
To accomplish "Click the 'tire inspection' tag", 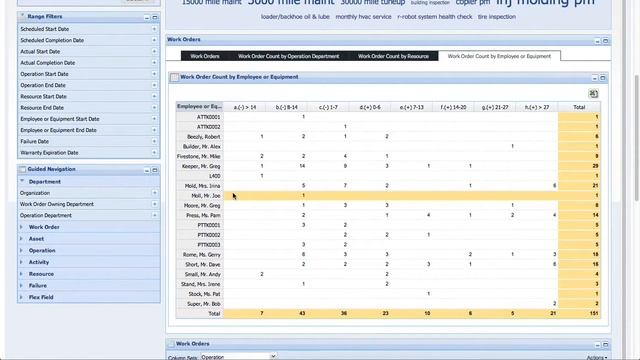I will point(497,17).
